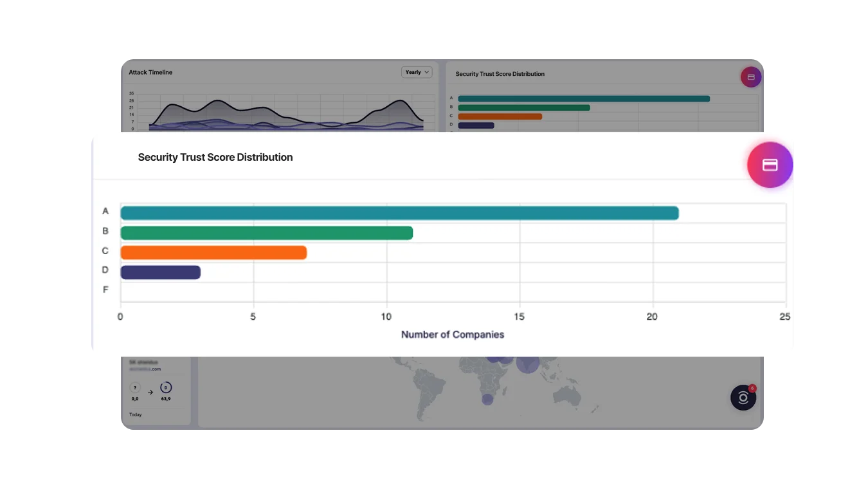Click the 'F' row label in enlarged chart
868x489 pixels.
coord(105,290)
